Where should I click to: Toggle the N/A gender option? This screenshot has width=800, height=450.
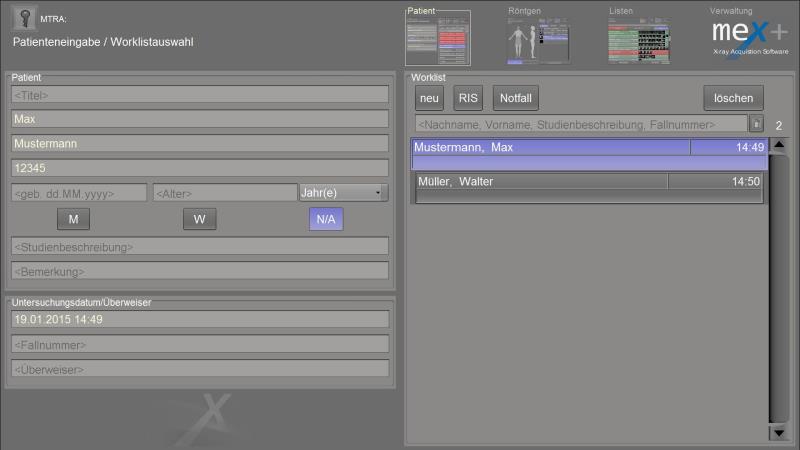(326, 219)
